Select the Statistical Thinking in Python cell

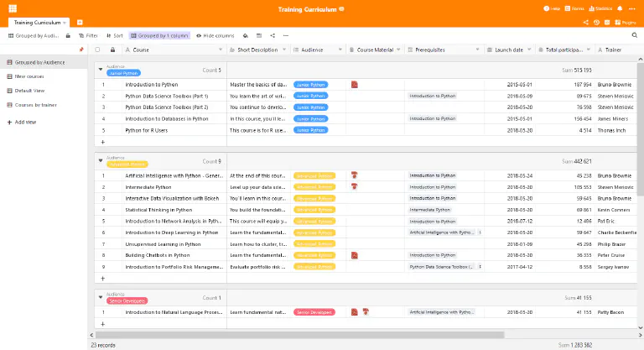coord(174,210)
